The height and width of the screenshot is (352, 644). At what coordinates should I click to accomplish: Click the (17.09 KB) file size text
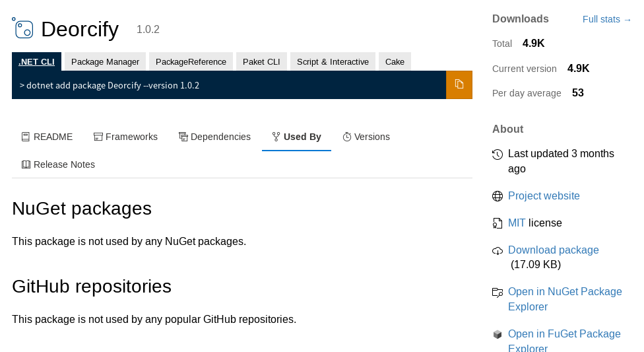pyautogui.click(x=536, y=264)
